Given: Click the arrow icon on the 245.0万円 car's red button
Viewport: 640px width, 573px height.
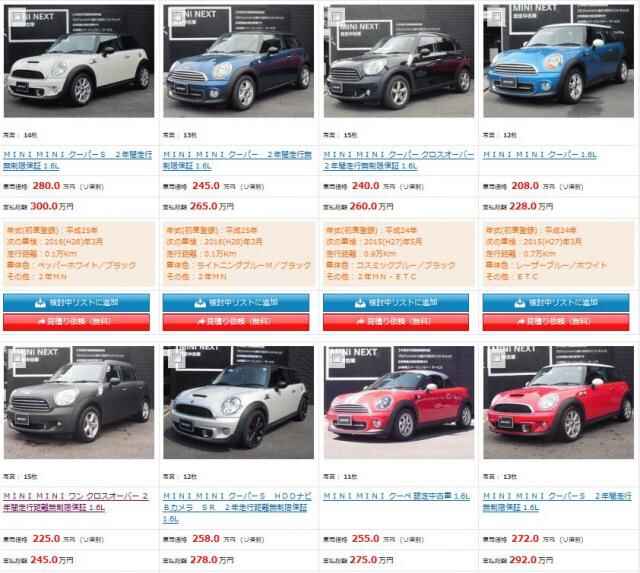Looking at the screenshot, I should tap(201, 322).
